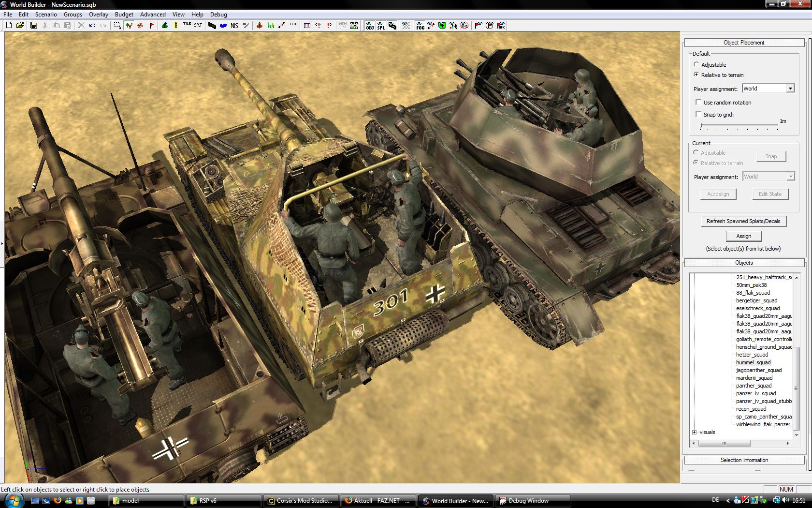This screenshot has height=508, width=812.
Task: Open Default Player assignment World dropdown
Action: (768, 89)
